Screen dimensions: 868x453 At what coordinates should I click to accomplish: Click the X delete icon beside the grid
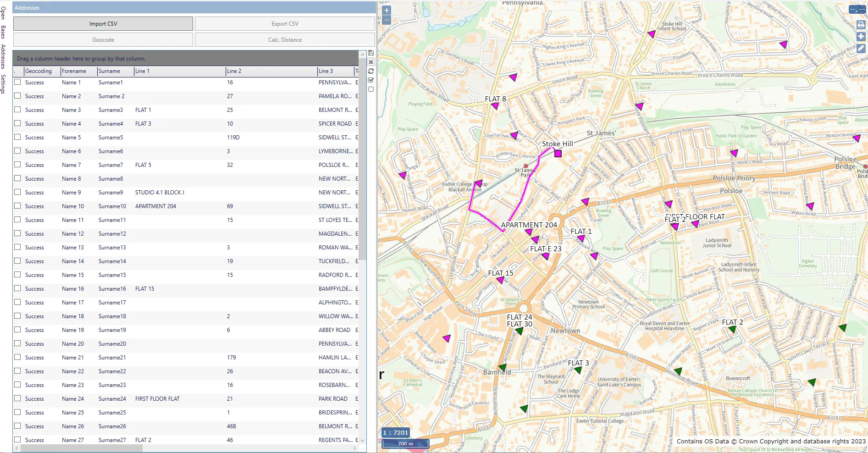(371, 62)
